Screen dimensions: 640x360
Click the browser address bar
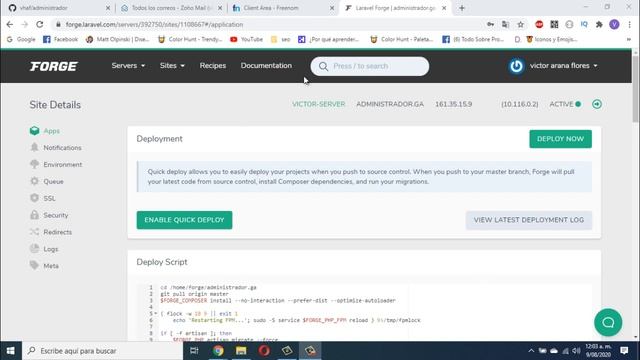click(269, 24)
